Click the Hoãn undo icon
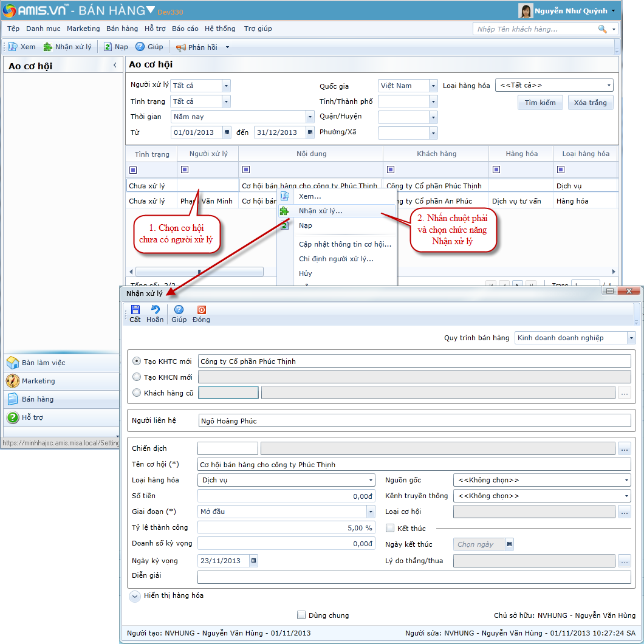 155,310
